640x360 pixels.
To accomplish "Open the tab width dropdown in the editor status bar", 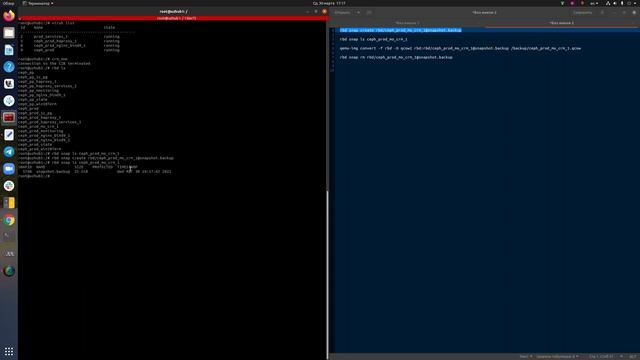I will tap(557, 357).
